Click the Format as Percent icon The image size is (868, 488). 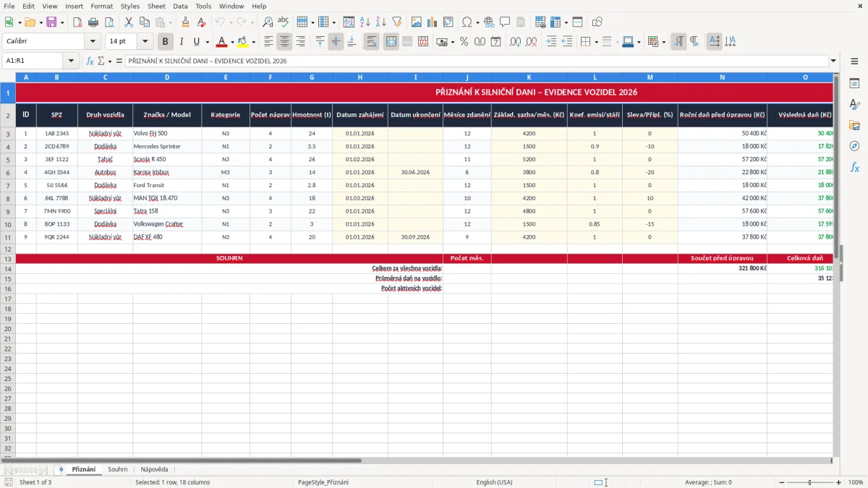[x=464, y=42]
